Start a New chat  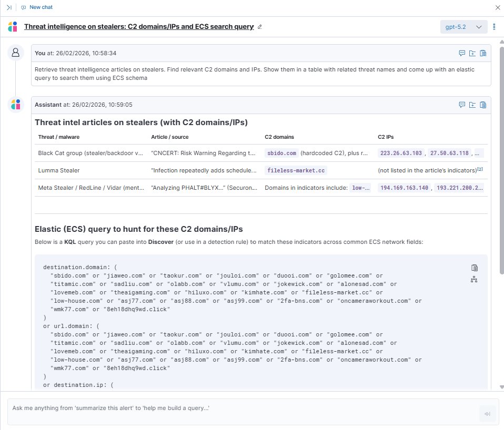point(37,7)
